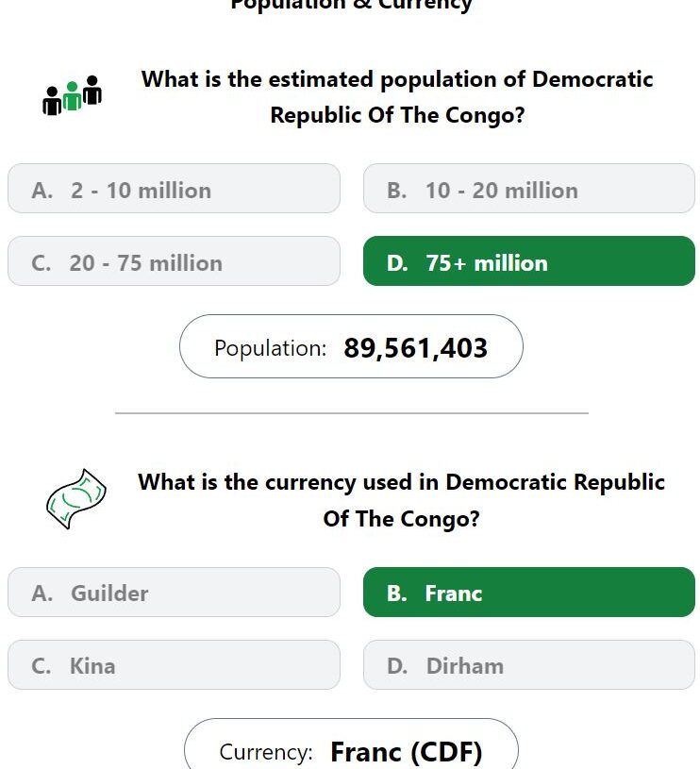Screen dimensions: 700x769
Task: Select the highlighted D. 75+ million answer
Action: pyautogui.click(x=529, y=261)
